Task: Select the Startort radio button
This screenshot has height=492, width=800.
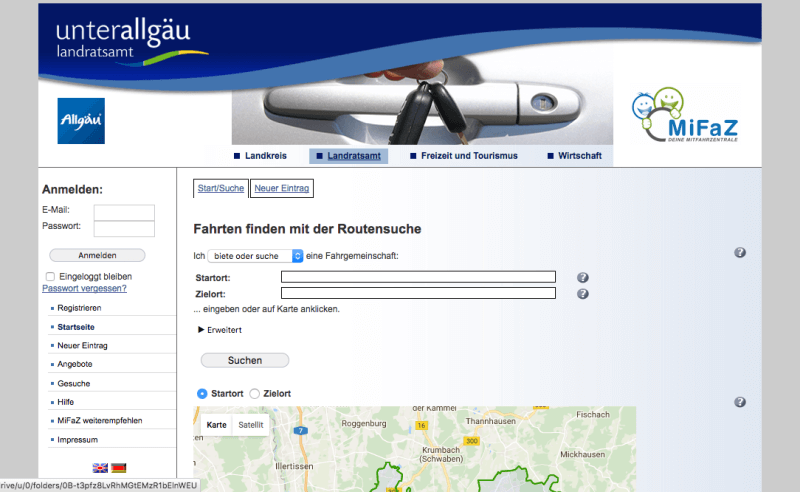Action: pyautogui.click(x=203, y=393)
